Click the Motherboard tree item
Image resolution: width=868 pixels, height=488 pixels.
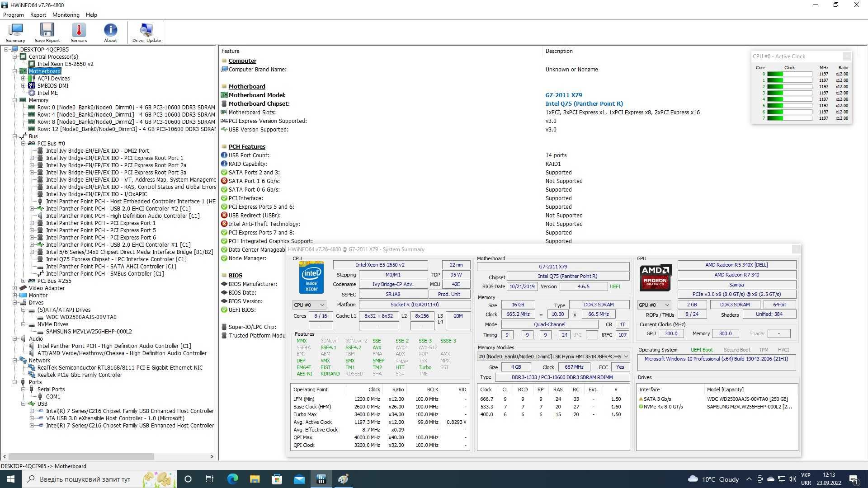pos(45,71)
